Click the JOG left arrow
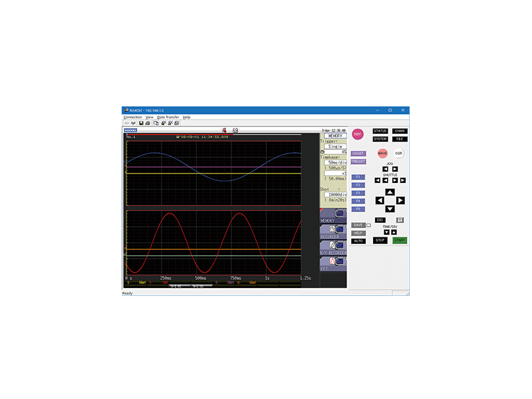 pyautogui.click(x=385, y=169)
